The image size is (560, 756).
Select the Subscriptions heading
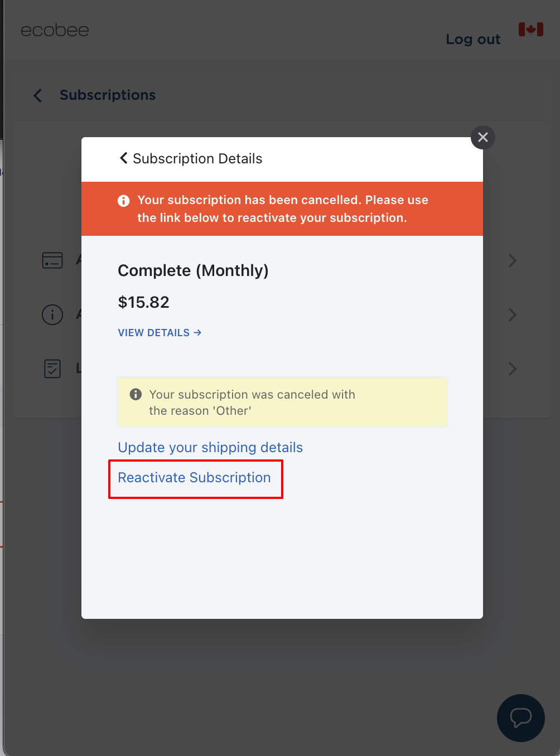107,95
